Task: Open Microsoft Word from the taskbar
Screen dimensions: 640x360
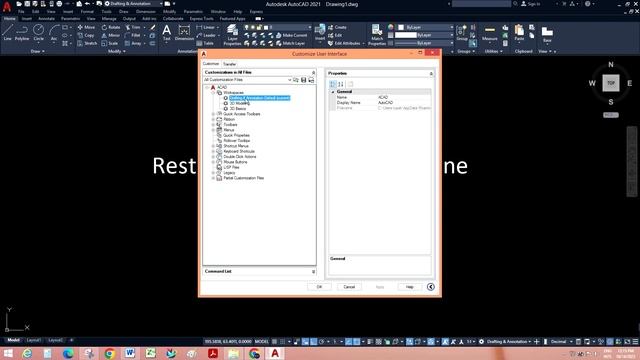Action: pyautogui.click(x=130, y=353)
